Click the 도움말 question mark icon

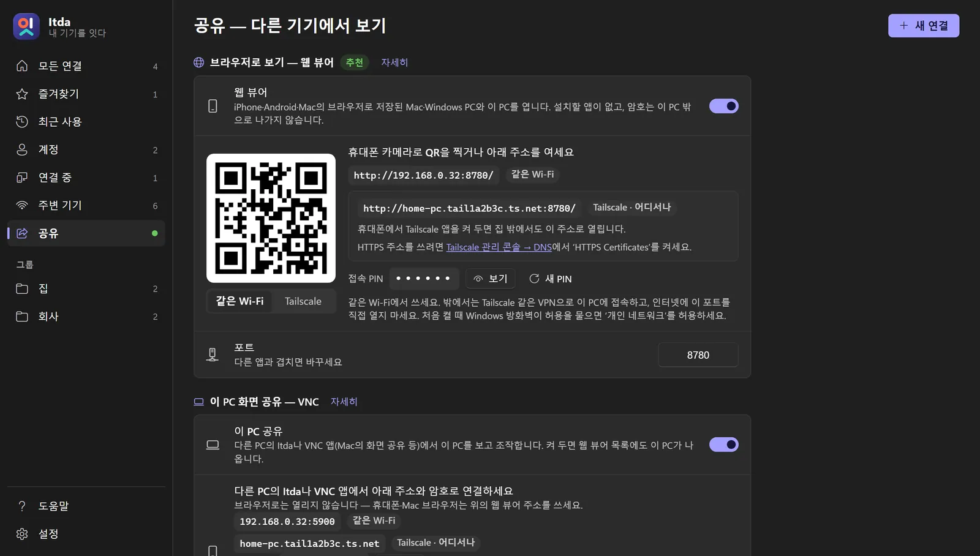click(22, 506)
